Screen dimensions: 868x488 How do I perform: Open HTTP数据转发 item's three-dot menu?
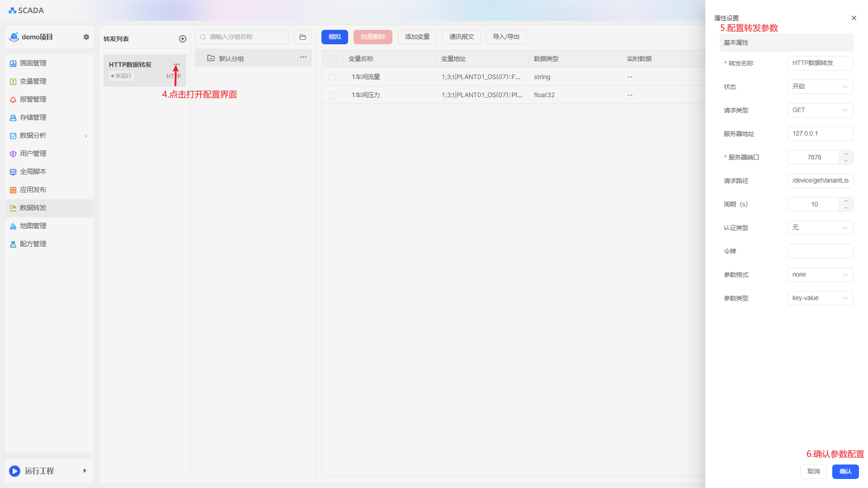177,64
